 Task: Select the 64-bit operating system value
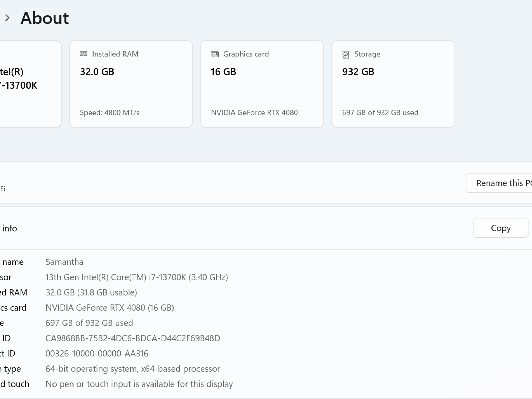(133, 369)
